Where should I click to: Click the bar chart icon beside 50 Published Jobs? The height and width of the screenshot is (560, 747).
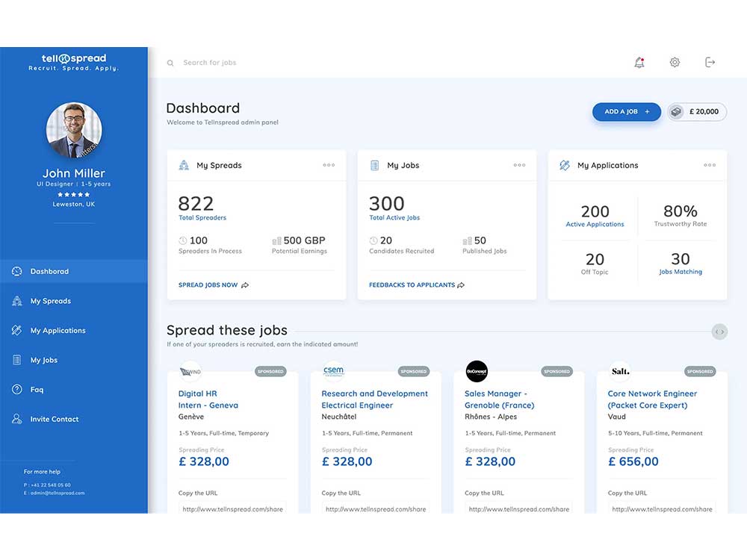467,241
